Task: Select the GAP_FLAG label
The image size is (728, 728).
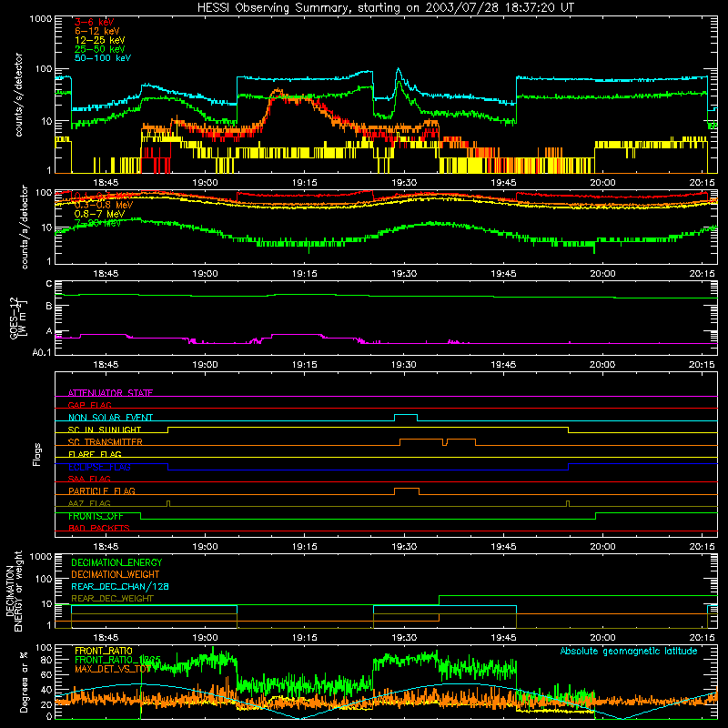Action: 90,405
